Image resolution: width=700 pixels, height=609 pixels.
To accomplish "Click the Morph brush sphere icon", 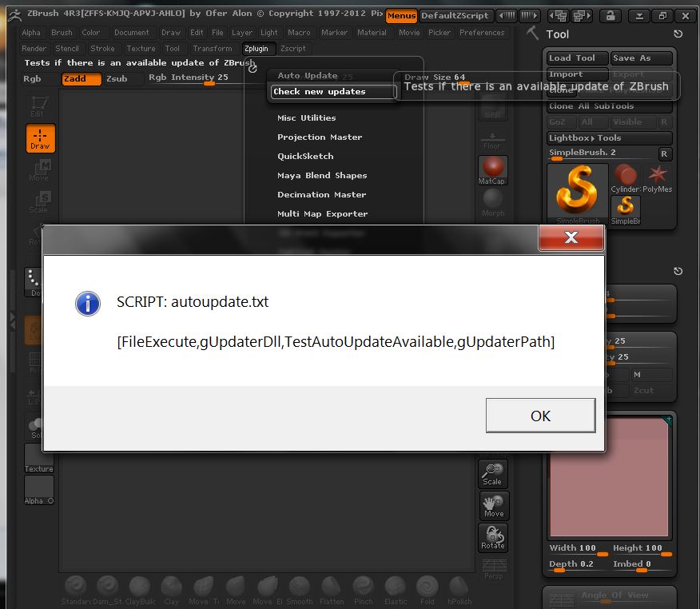I will pyautogui.click(x=493, y=202).
